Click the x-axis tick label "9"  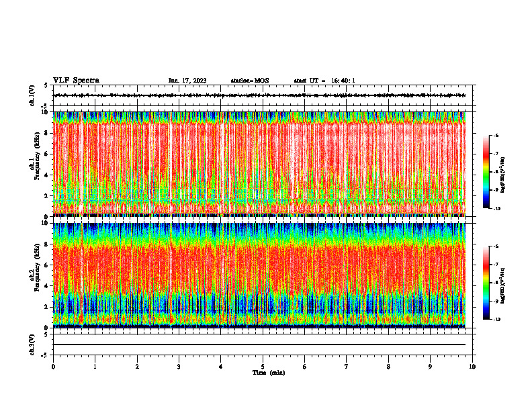(x=430, y=367)
